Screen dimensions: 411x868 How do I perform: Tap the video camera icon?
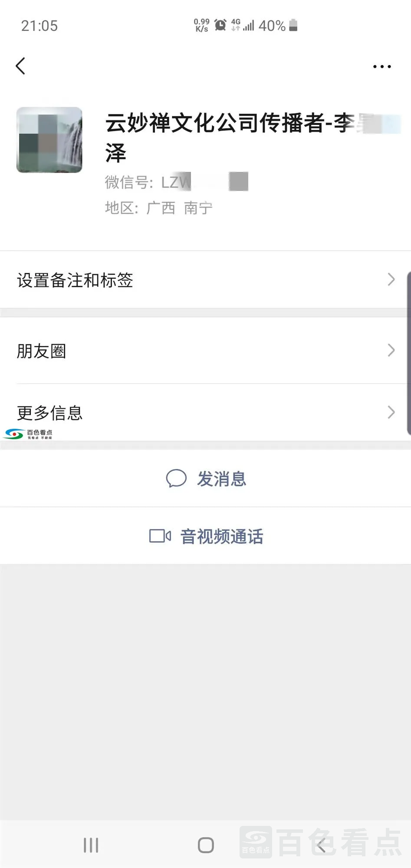(x=160, y=536)
